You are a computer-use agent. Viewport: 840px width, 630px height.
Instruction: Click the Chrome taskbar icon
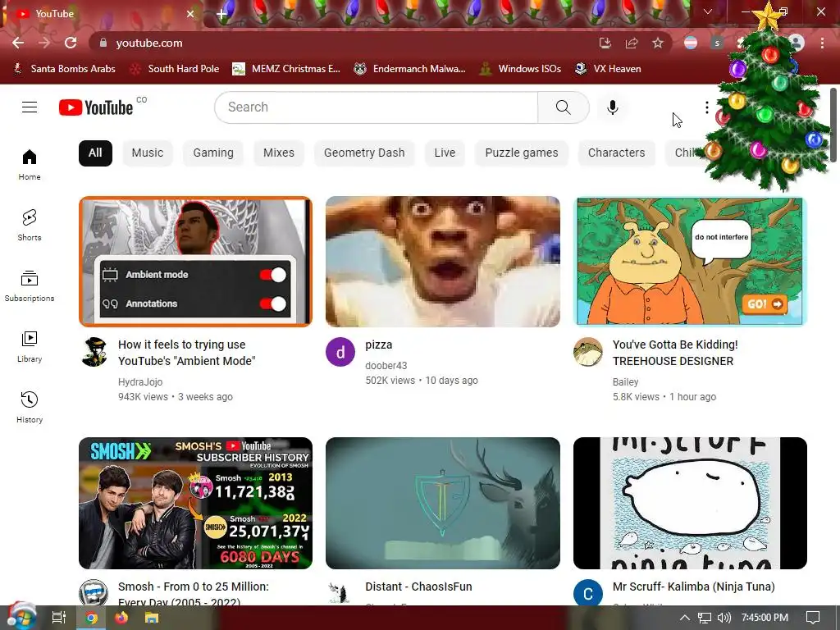coord(92,618)
